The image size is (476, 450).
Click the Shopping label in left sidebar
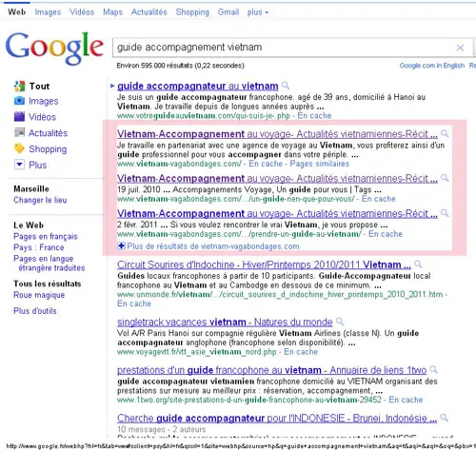(48, 149)
